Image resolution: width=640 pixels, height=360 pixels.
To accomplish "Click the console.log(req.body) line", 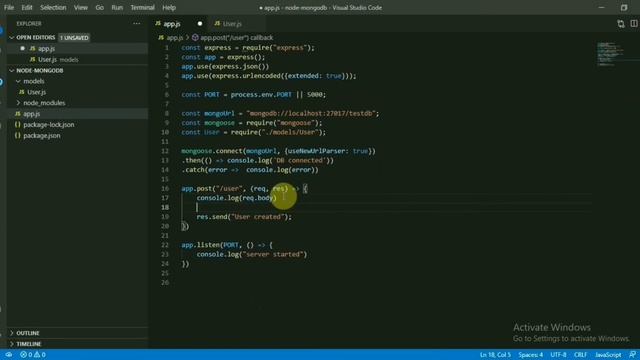I will tap(237, 198).
